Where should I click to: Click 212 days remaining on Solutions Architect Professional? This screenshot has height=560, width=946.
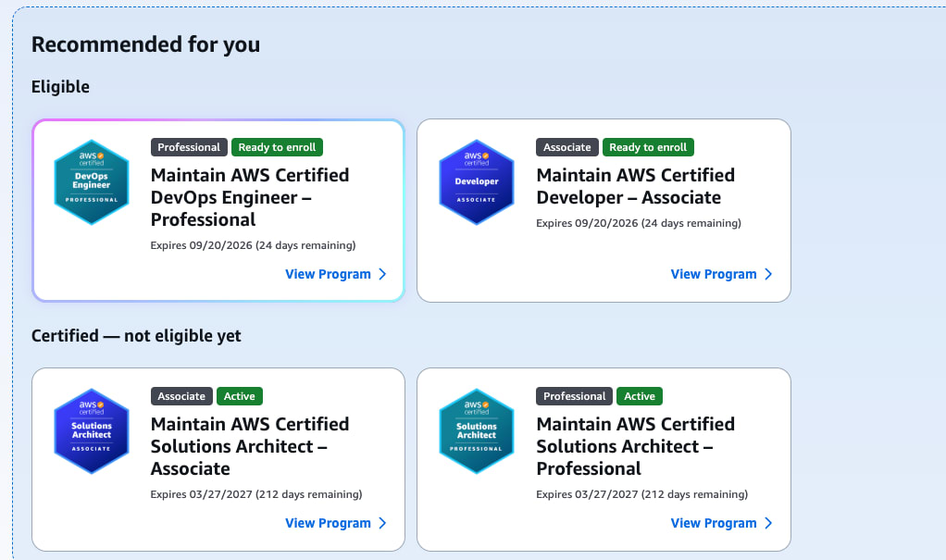[694, 494]
